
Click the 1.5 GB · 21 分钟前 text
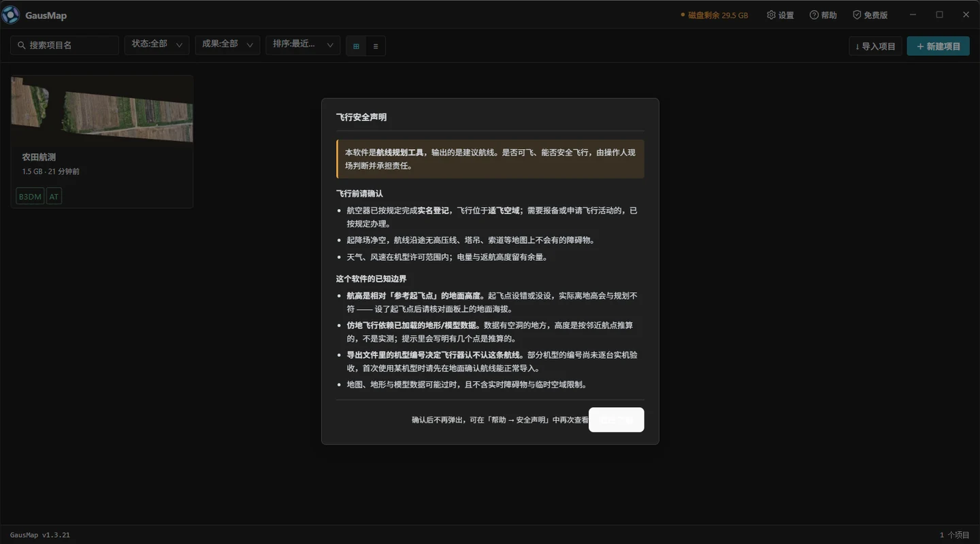(51, 172)
